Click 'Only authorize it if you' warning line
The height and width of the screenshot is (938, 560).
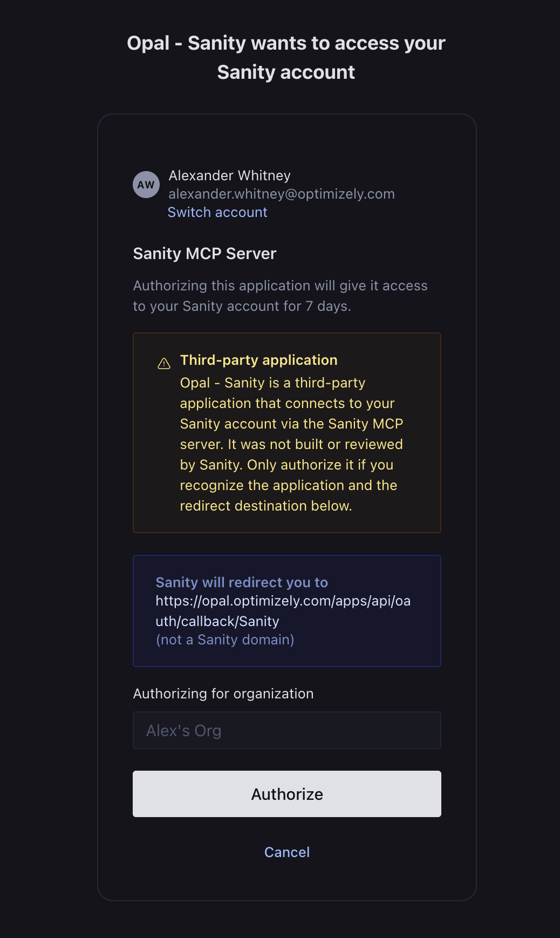(x=320, y=465)
